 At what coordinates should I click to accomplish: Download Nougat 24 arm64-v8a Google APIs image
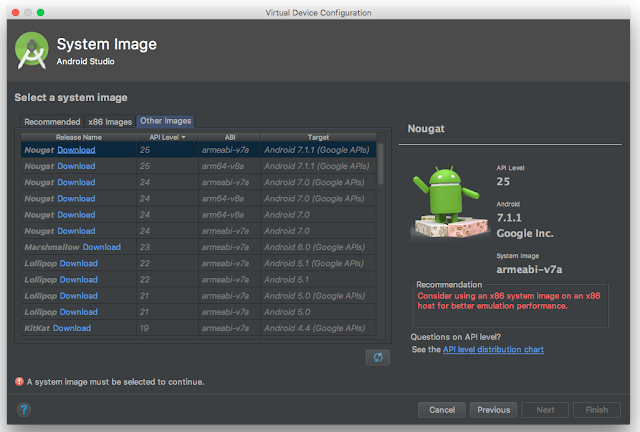[76, 199]
